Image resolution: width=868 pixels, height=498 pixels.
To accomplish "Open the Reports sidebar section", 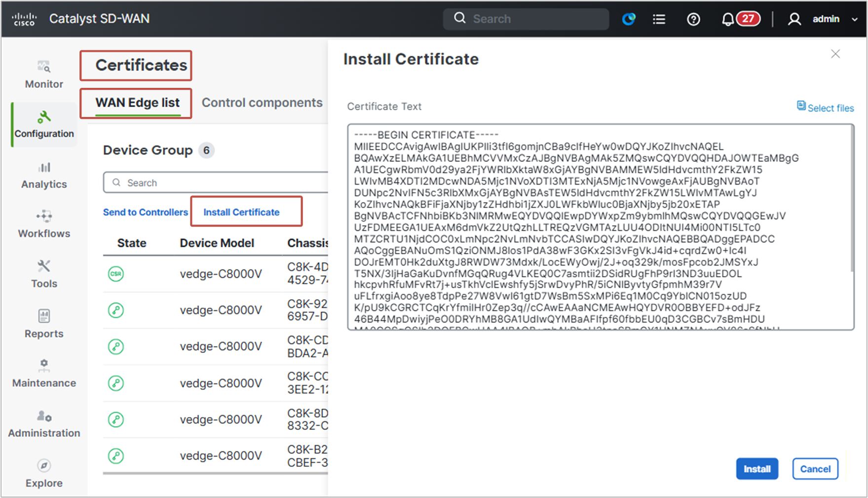I will pos(44,324).
